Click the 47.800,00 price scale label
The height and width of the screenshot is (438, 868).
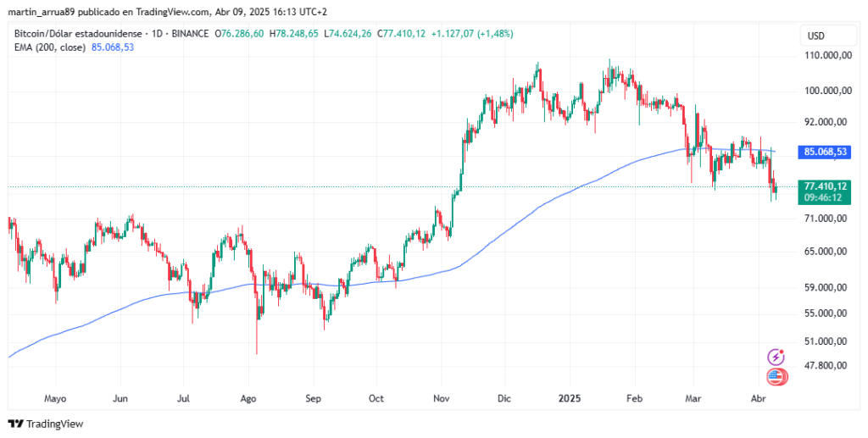pyautogui.click(x=826, y=366)
